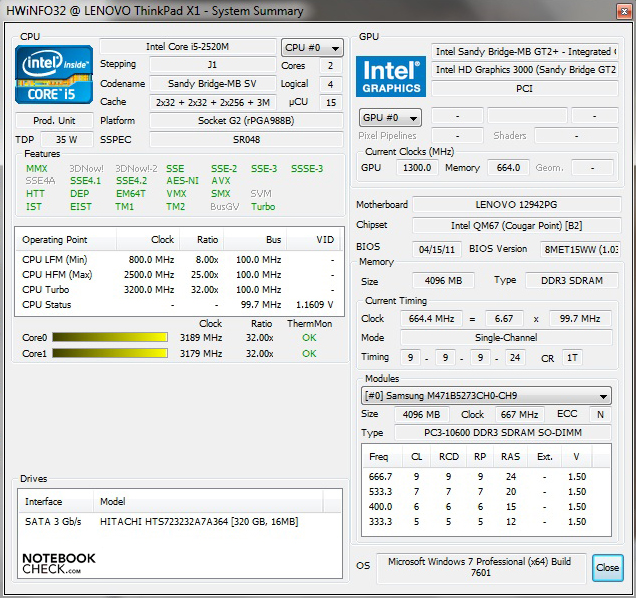Close the window with the red X
636x598 pixels.
[624, 11]
